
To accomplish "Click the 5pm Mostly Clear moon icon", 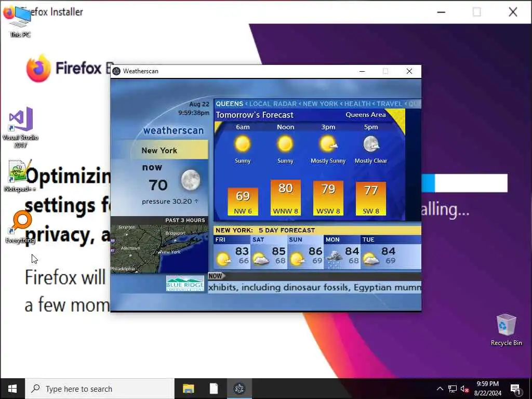I will click(x=371, y=144).
